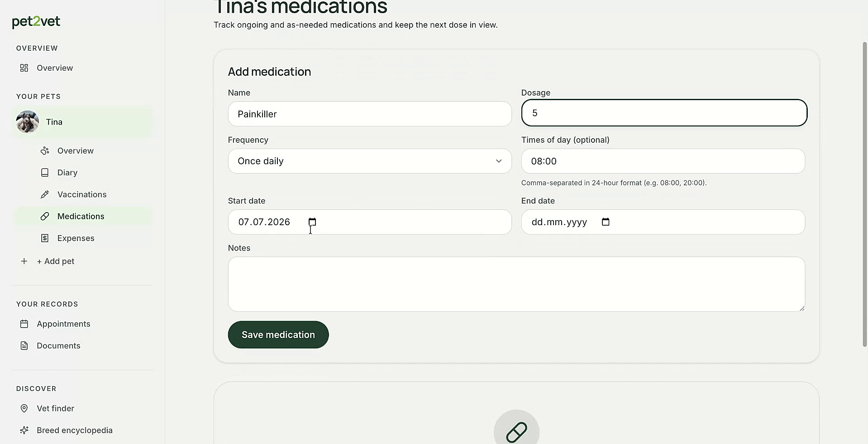Click the Vet finder pin icon
The height and width of the screenshot is (444, 868).
tap(24, 408)
